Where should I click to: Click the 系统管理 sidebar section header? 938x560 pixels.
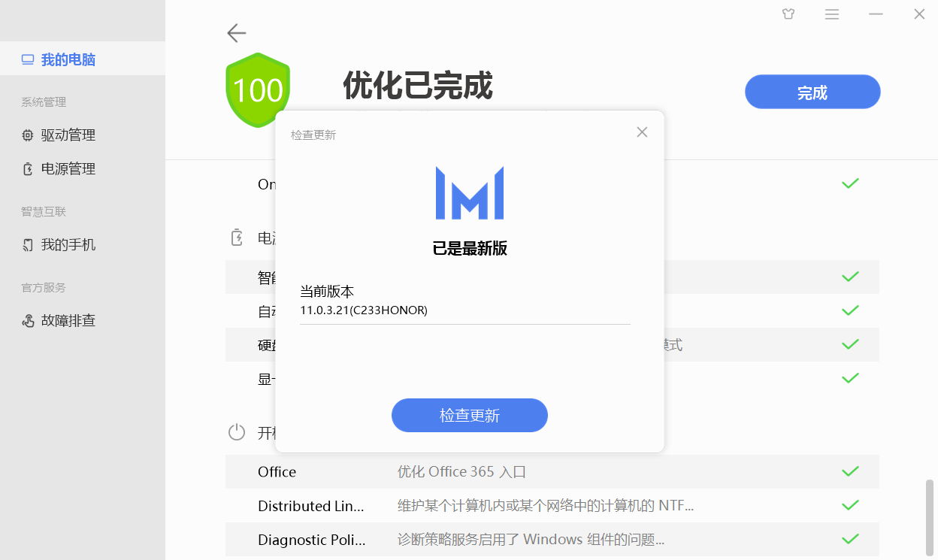point(44,102)
